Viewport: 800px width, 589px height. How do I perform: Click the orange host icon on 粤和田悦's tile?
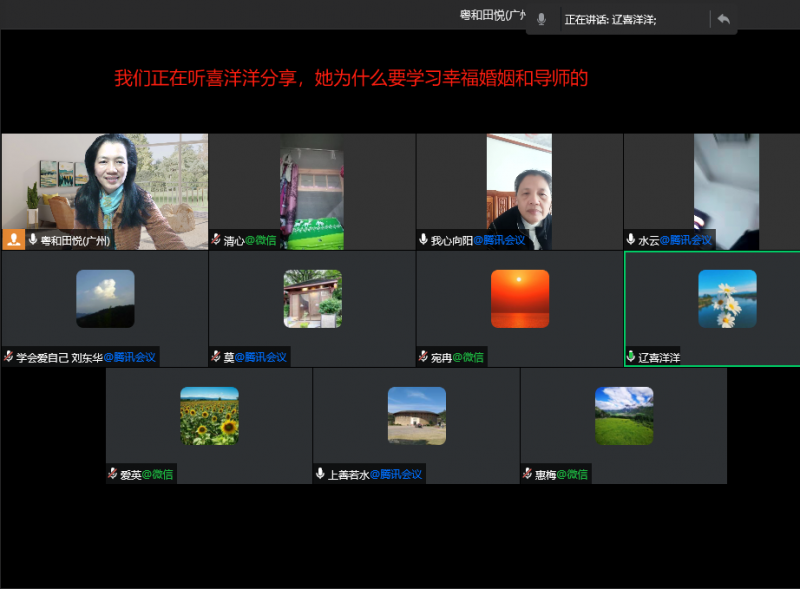(14, 240)
